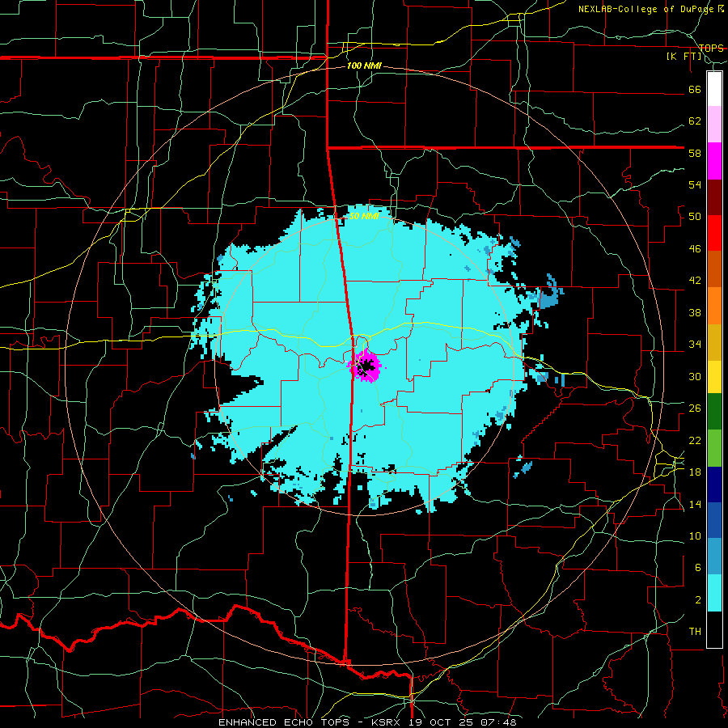Click the '42' legend value label
Image resolution: width=728 pixels, height=728 pixels.
[x=695, y=281]
